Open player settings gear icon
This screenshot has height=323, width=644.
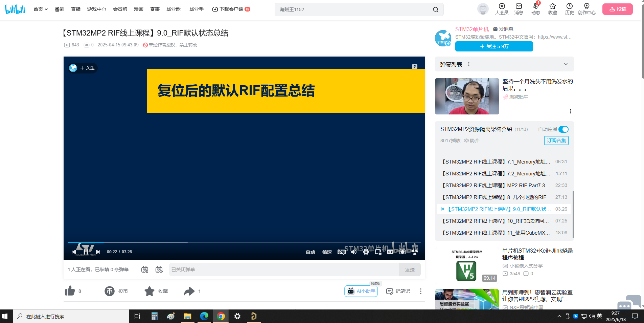(366, 252)
